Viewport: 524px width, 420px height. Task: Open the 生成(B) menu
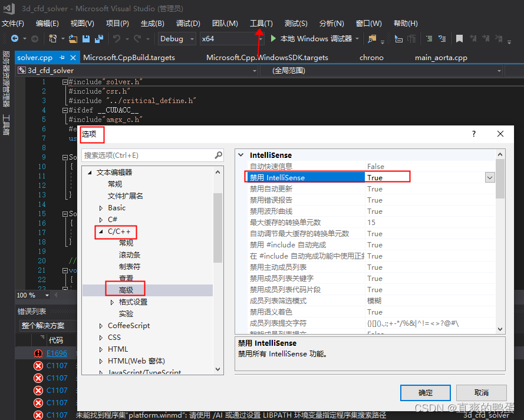153,24
